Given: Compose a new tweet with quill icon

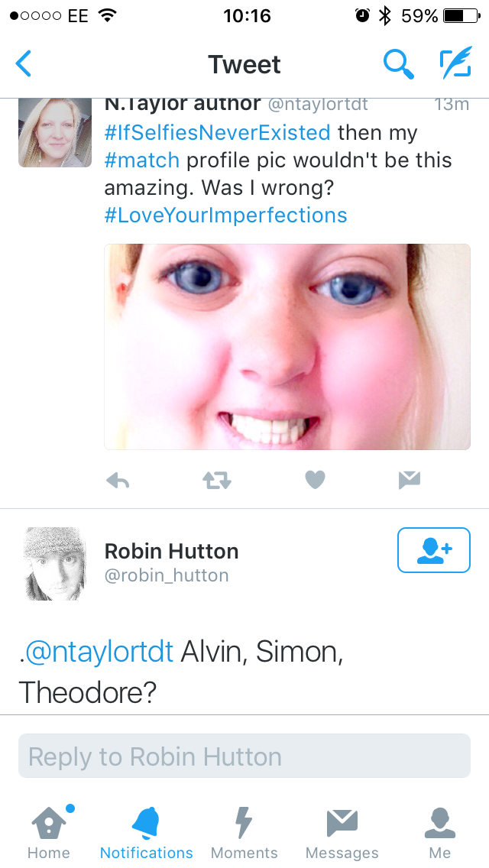Looking at the screenshot, I should point(455,64).
